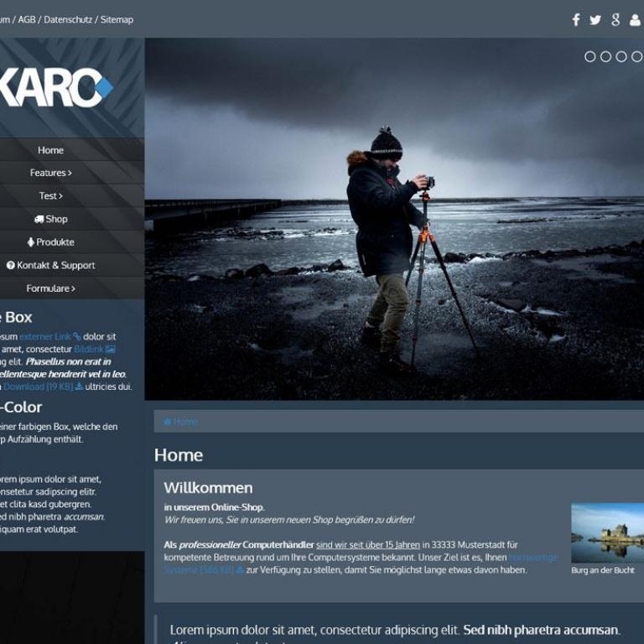
Task: Open Kontakt & Support with question icon
Action: point(50,265)
